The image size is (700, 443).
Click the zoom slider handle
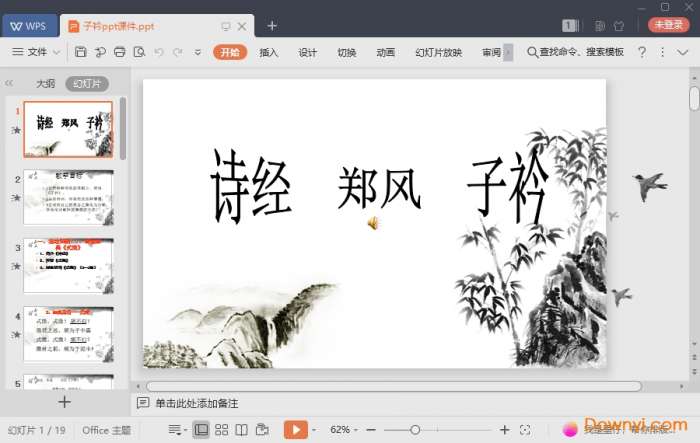point(415,430)
